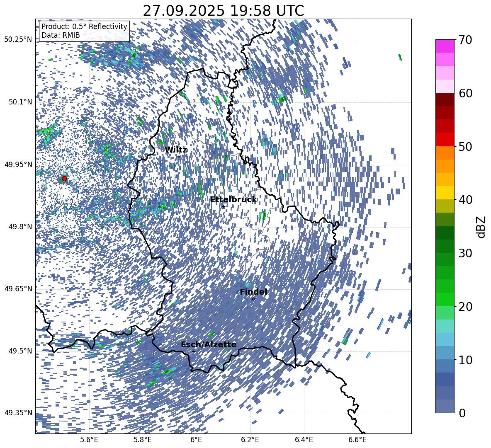Click the Data: RMIB text
This screenshot has height=448, width=491.
tap(61, 35)
